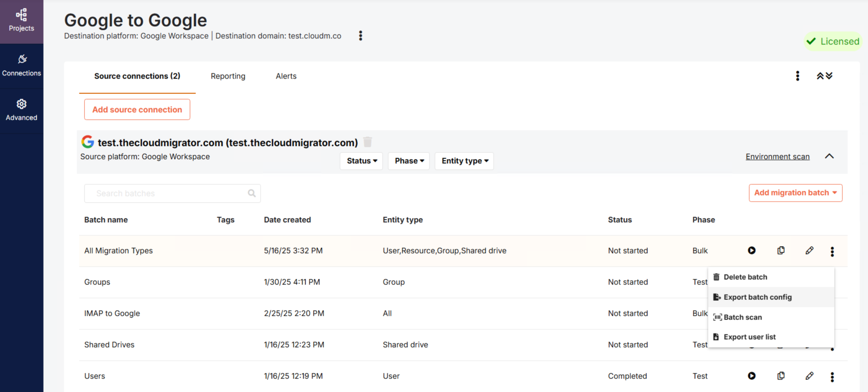The image size is (868, 392).
Task: Start the All Migration Types batch
Action: click(x=751, y=250)
